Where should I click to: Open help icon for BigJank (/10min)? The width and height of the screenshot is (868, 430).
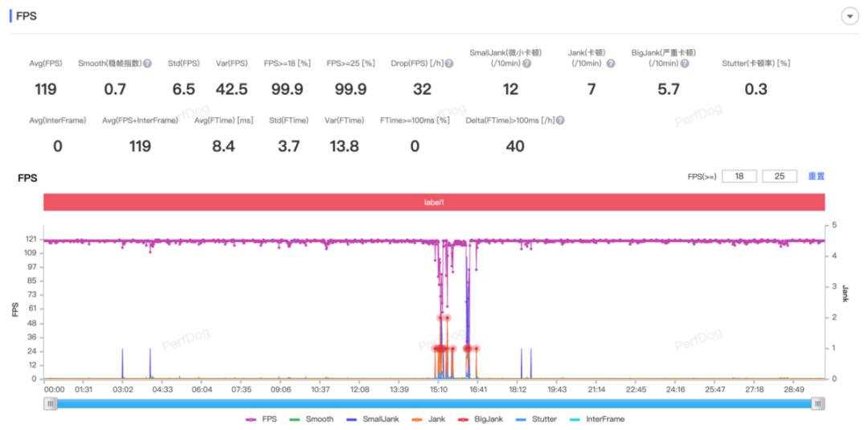click(685, 63)
